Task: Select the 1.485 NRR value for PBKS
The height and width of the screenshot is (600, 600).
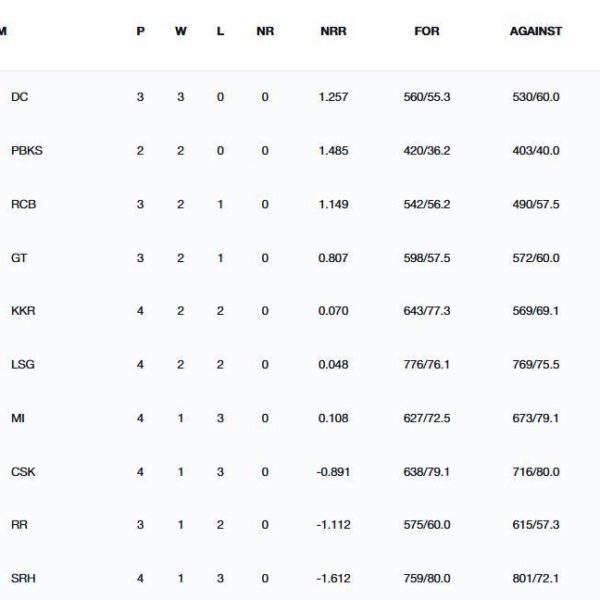Action: [x=332, y=151]
